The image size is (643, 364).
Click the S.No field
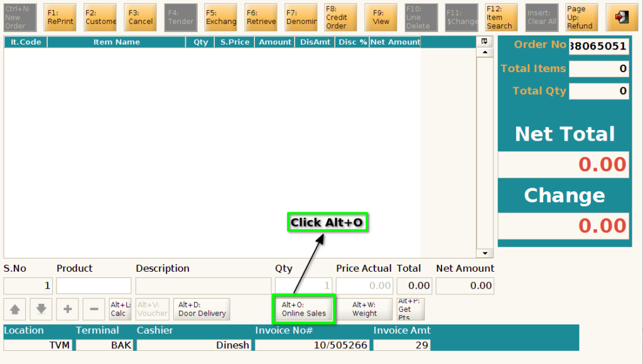(x=28, y=286)
